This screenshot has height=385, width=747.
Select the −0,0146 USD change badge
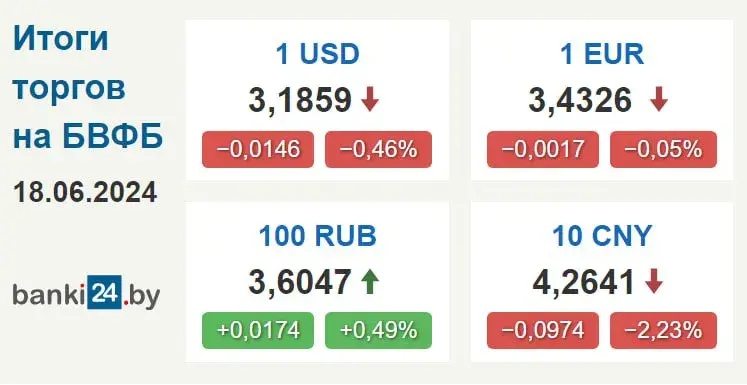tap(258, 150)
